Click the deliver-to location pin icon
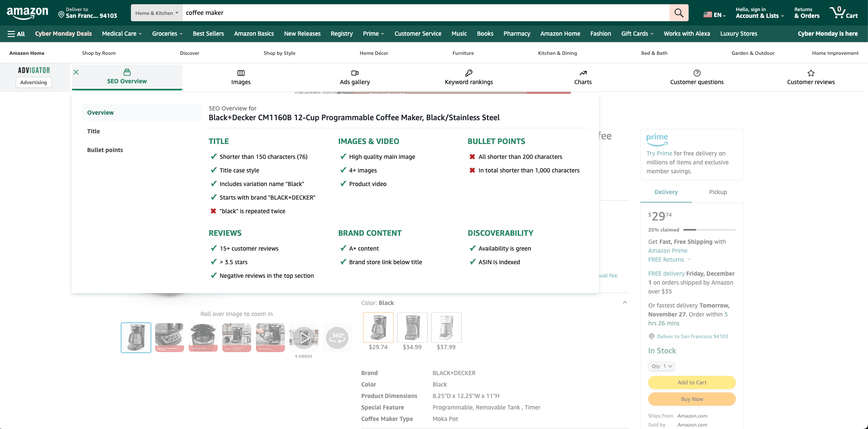Image resolution: width=868 pixels, height=429 pixels. [61, 15]
